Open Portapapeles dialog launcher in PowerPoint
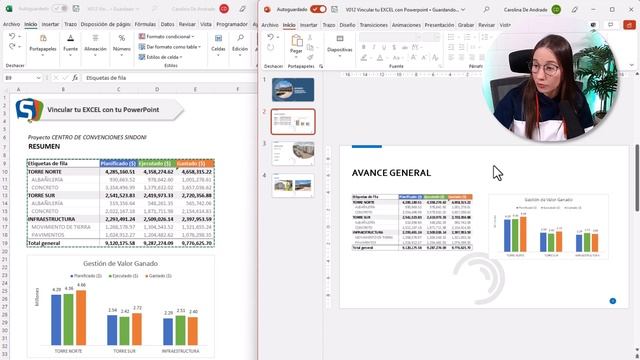Viewport: 640px width, 360px height. point(321,66)
